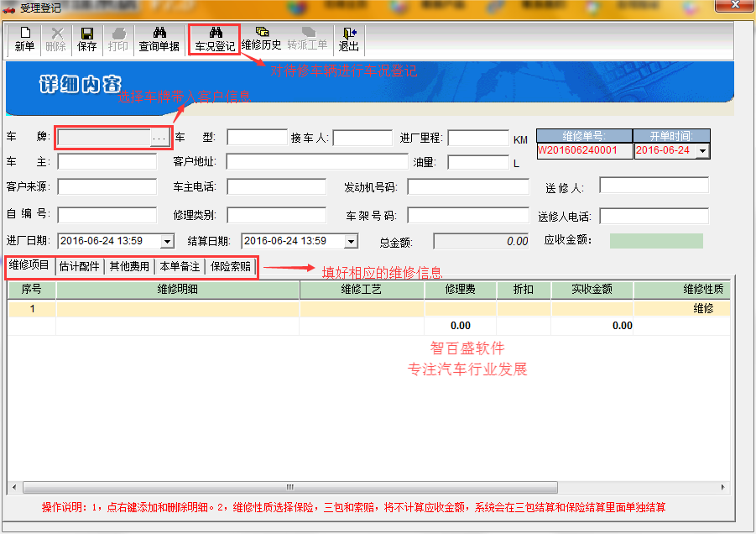Switch to the 其他费用 tab

pyautogui.click(x=129, y=266)
